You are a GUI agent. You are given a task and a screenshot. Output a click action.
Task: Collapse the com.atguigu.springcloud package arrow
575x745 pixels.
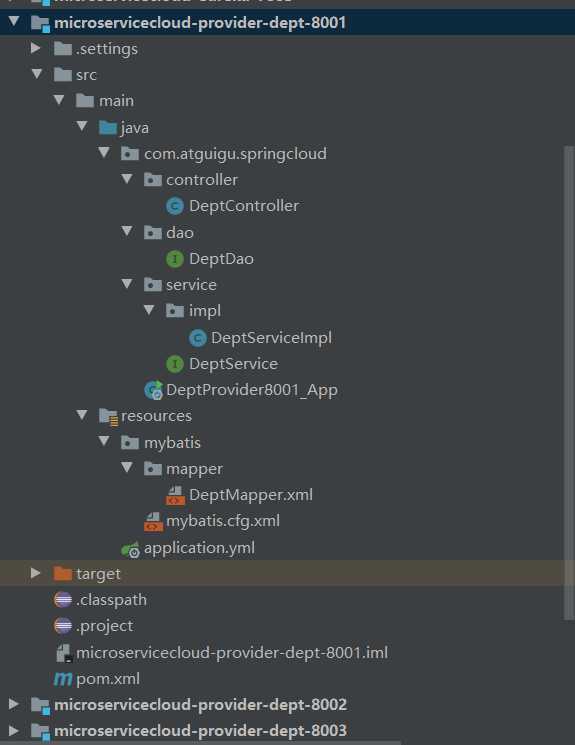coord(104,153)
